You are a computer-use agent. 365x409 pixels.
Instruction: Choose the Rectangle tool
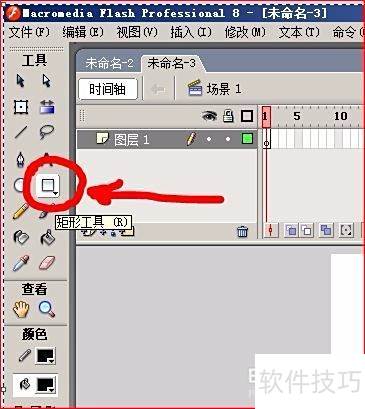(x=48, y=186)
